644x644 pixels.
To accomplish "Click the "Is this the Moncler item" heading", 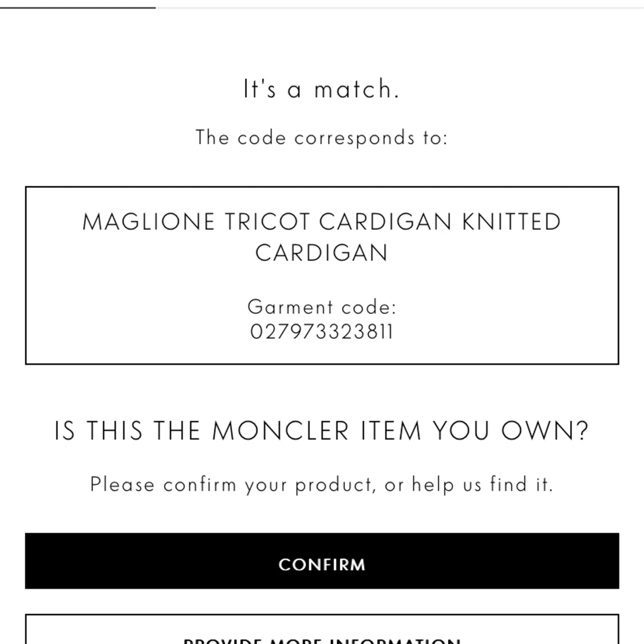I will [x=322, y=431].
